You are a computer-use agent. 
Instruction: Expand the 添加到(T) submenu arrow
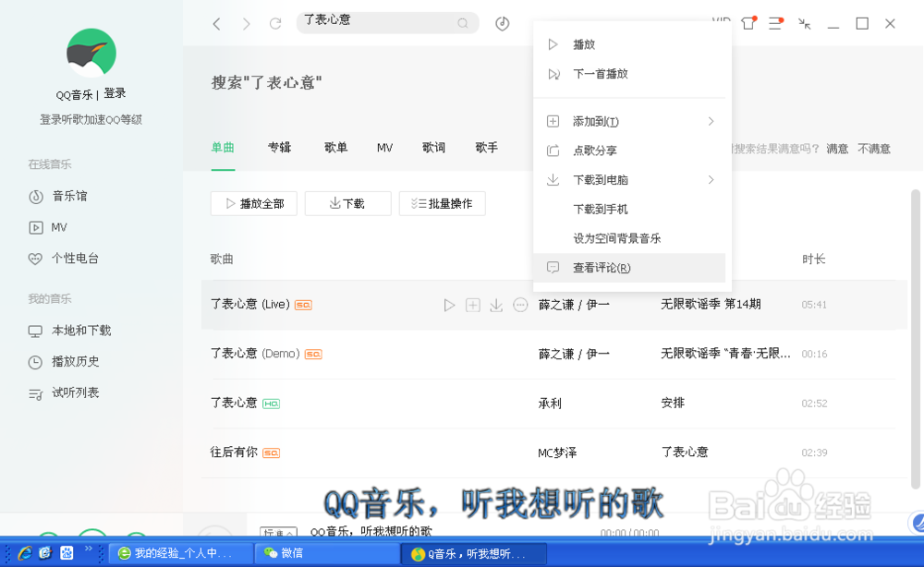711,121
